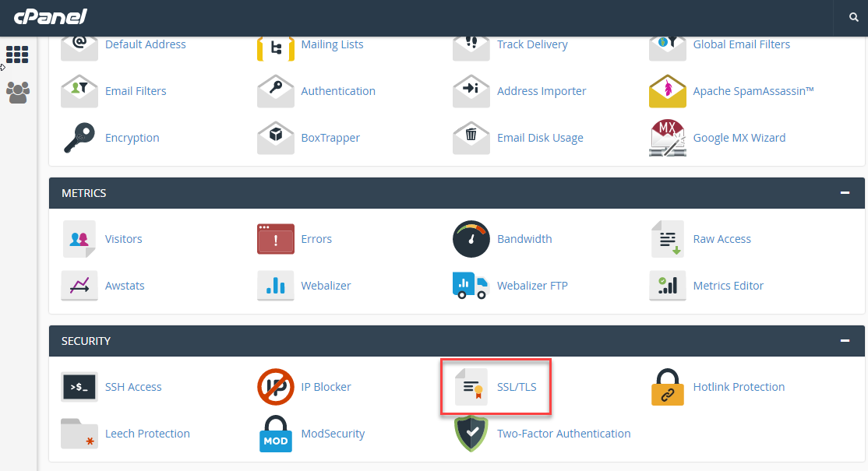Open the home grid icon in sidebar

[x=17, y=54]
